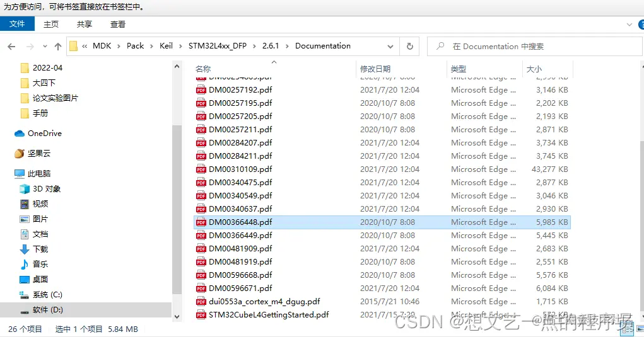Screen dimensions: 644x337
Task: Select the 查看 ribbon tab
Action: [x=118, y=24]
